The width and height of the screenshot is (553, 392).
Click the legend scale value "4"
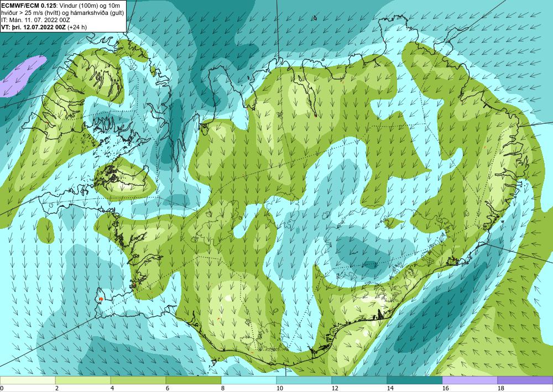(x=112, y=388)
